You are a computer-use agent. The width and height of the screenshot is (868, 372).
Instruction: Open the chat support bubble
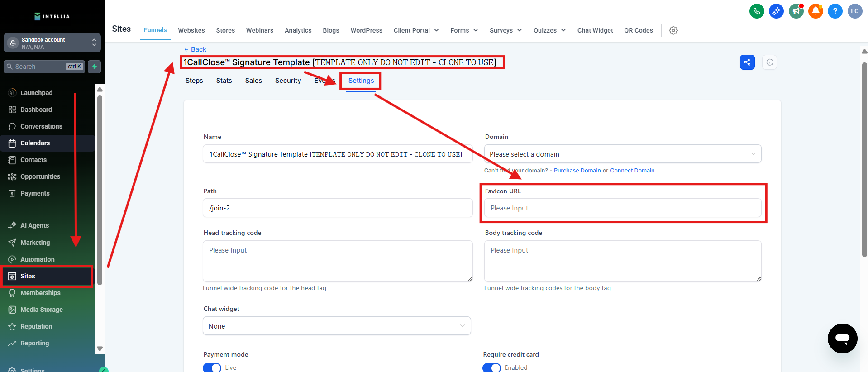pos(842,338)
